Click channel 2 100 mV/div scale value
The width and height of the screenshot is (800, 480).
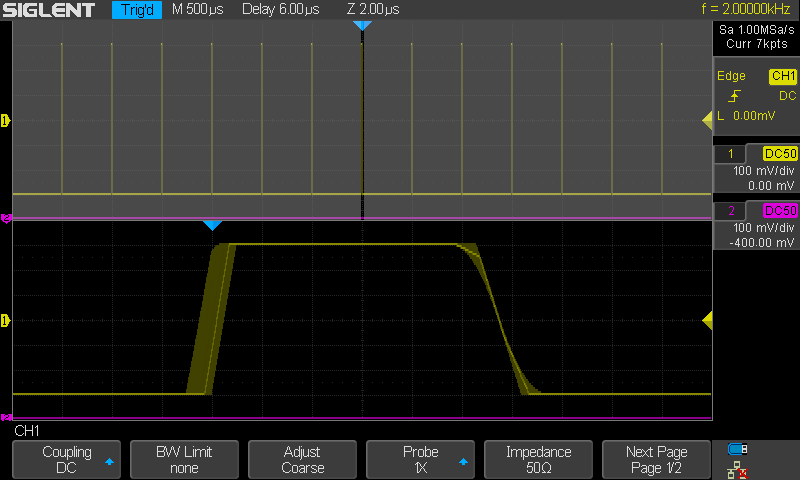pos(764,228)
